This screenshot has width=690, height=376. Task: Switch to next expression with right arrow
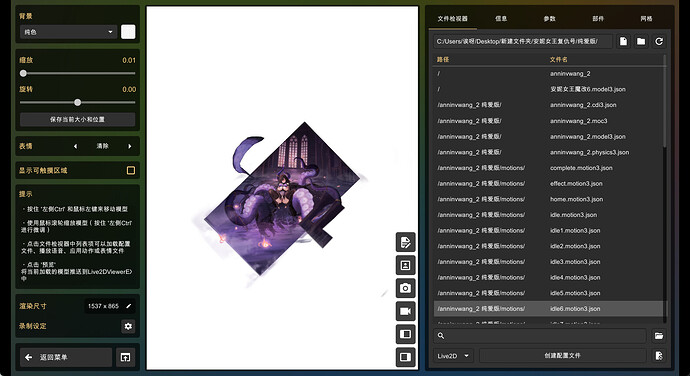click(130, 146)
